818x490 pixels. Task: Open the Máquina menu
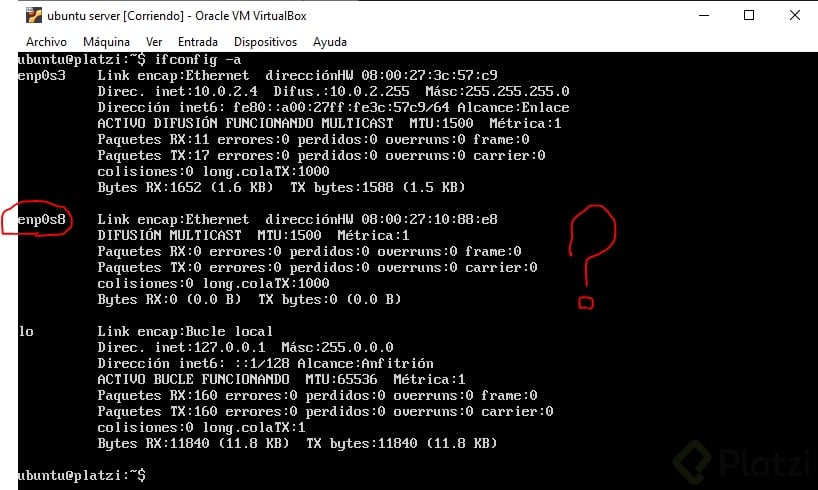(106, 42)
